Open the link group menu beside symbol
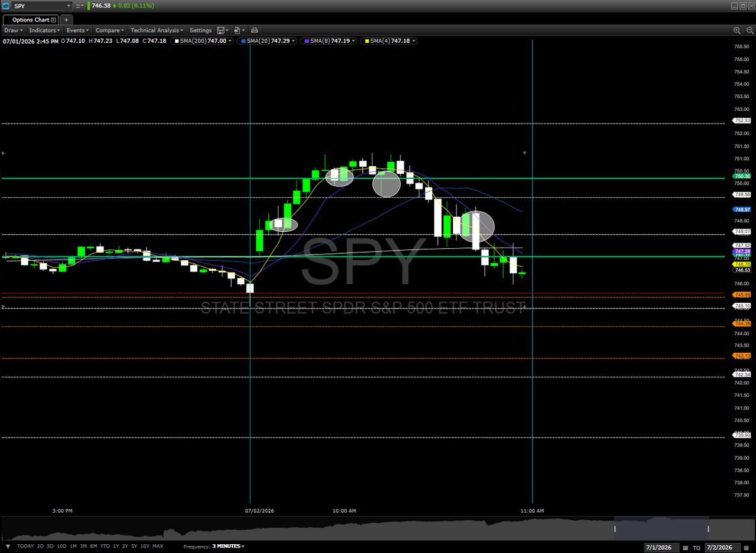Screen dimensions: 756x553 pyautogui.click(x=81, y=6)
